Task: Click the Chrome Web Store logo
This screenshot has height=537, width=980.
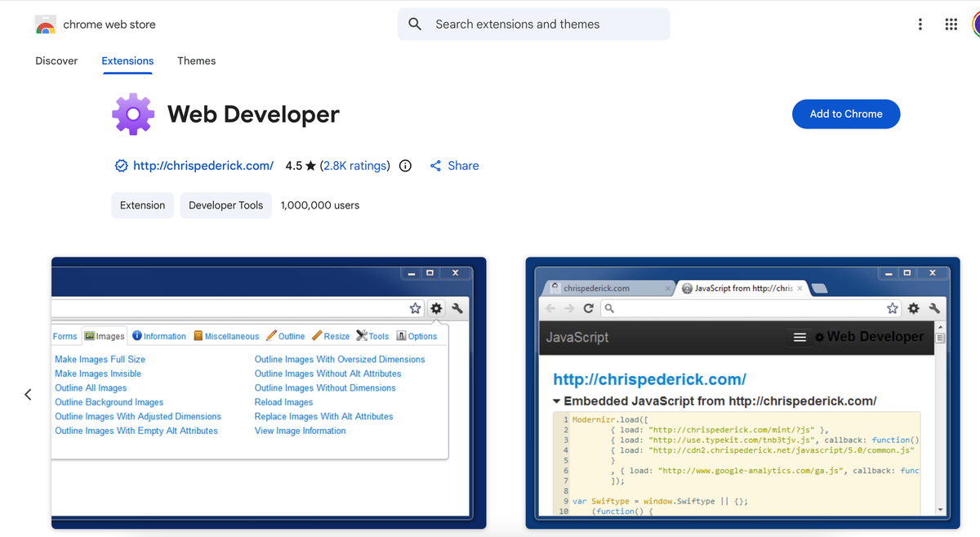Action: coord(45,24)
